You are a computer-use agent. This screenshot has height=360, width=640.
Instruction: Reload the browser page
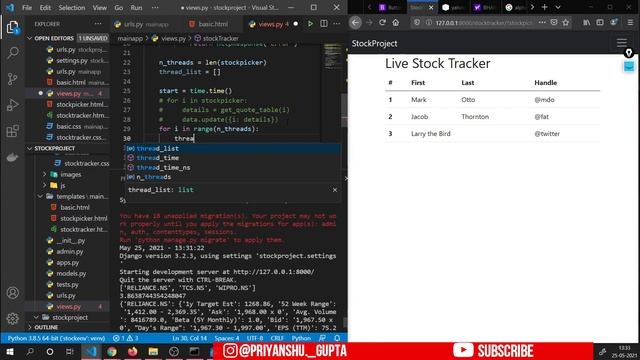coord(382,23)
